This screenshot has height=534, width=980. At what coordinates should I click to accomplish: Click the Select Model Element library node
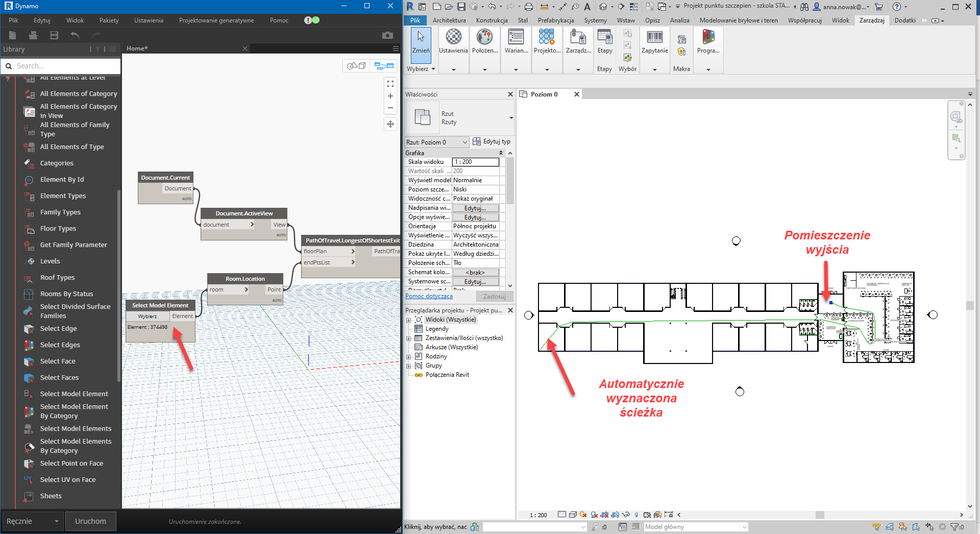coord(74,394)
